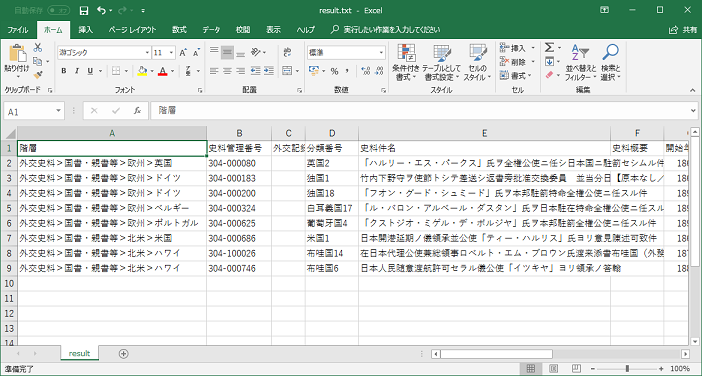Image resolution: width=702 pixels, height=376 pixels.
Task: Click the Paste clipboard icon
Action: (17, 53)
